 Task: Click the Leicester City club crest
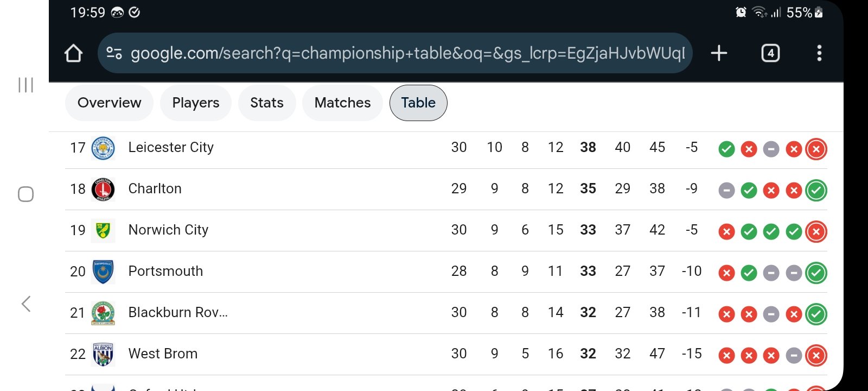pyautogui.click(x=103, y=148)
